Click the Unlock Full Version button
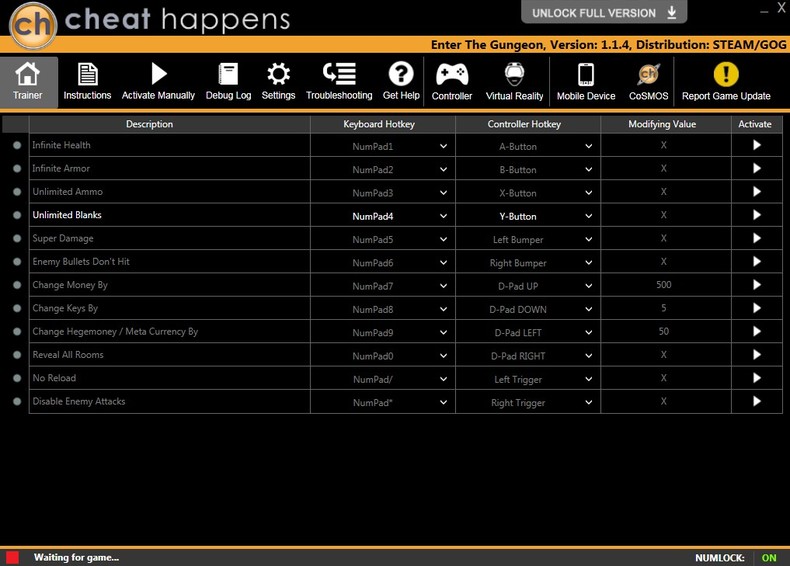Viewport: 790px width, 566px height. point(604,13)
